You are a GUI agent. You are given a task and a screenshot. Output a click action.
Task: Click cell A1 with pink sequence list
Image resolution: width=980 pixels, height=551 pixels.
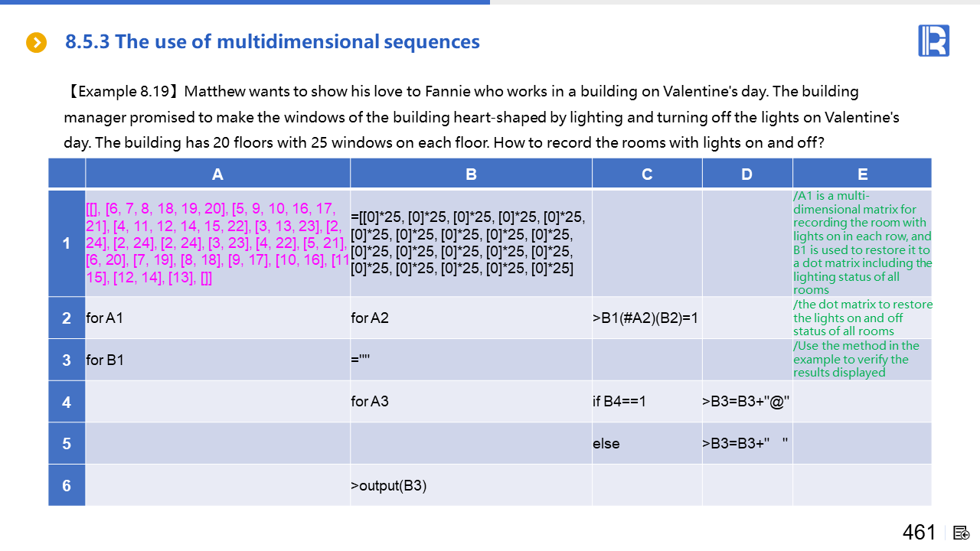pos(217,243)
